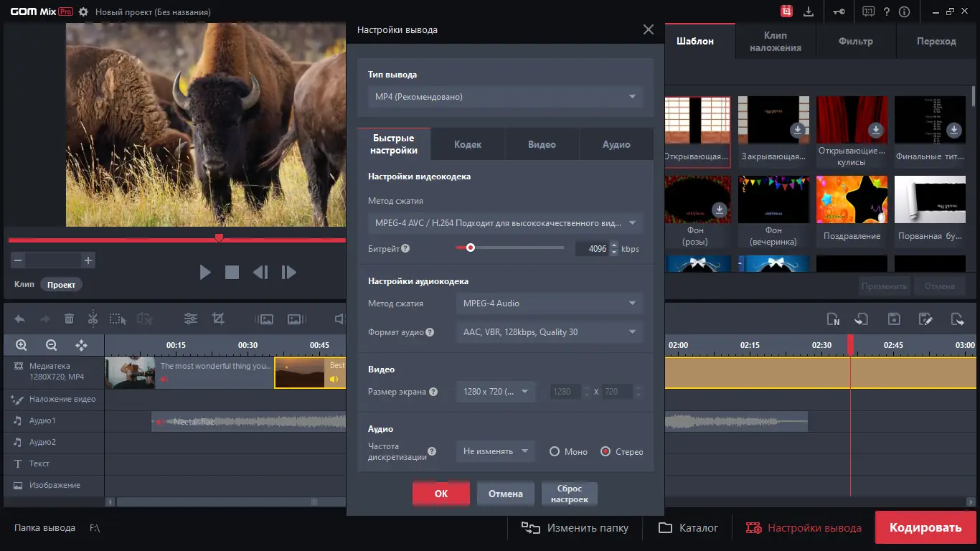
Task: Open the video codec Метод сжатия dropdown
Action: coord(505,223)
